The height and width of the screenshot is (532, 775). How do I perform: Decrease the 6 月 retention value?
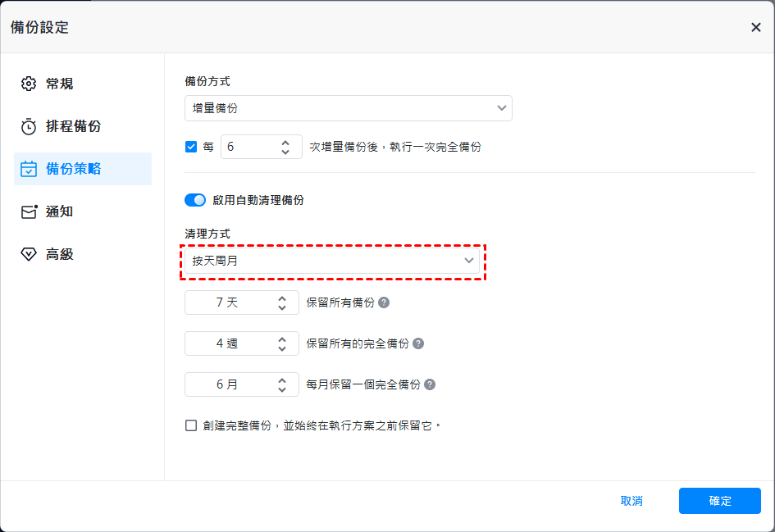click(x=282, y=389)
